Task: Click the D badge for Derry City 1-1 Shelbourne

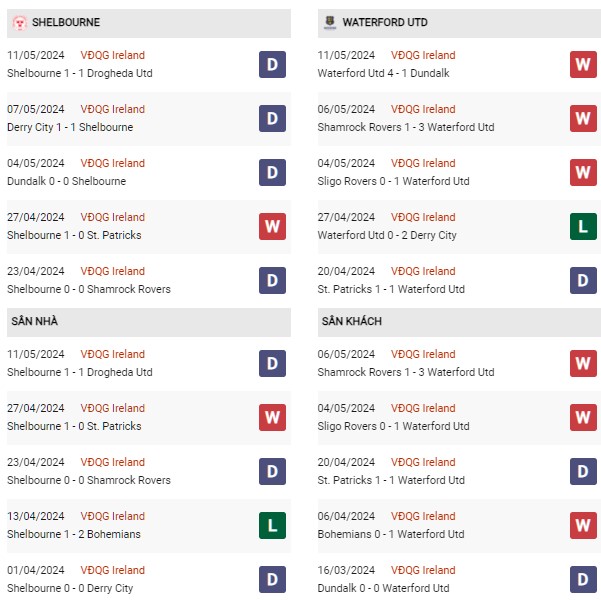Action: (272, 118)
